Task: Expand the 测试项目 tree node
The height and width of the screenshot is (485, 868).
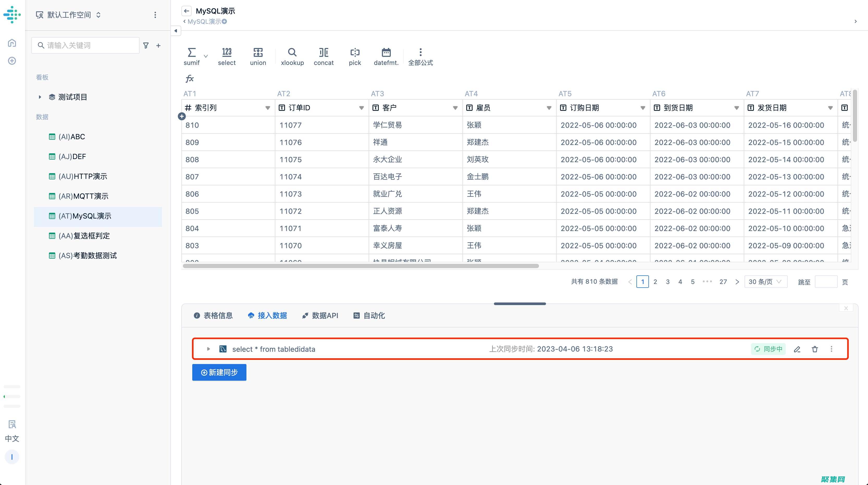Action: [x=40, y=97]
